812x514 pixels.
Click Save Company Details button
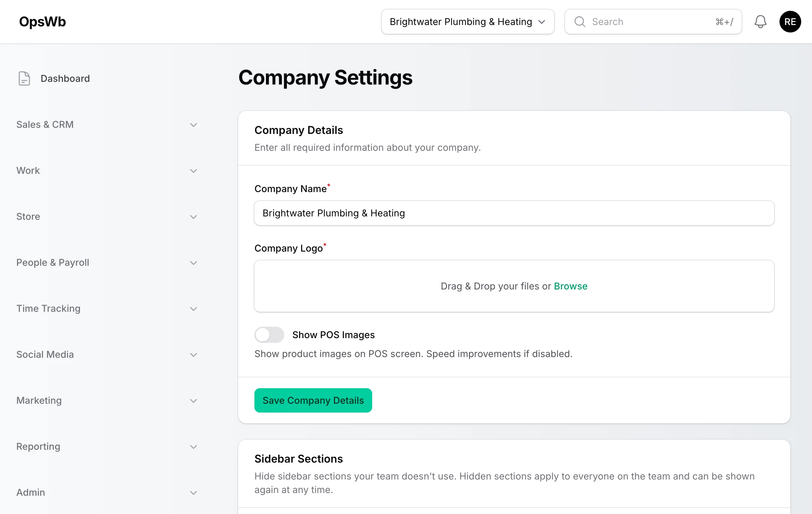coord(313,400)
